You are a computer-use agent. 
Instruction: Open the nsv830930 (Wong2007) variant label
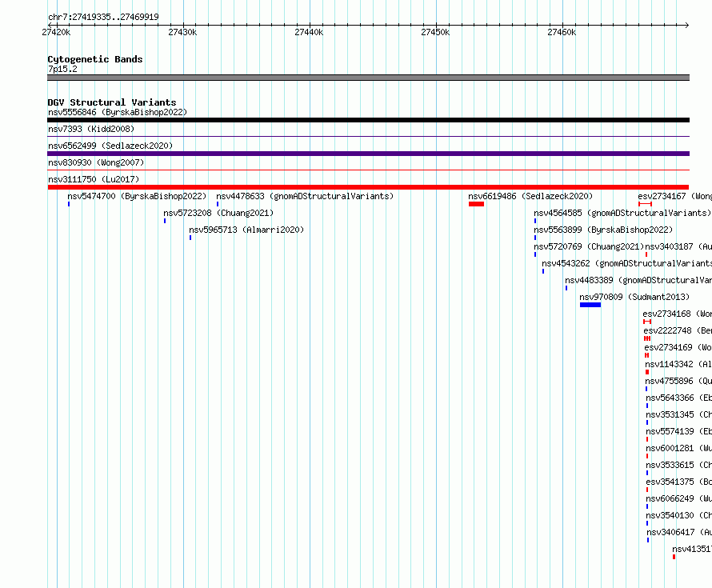coord(96,162)
